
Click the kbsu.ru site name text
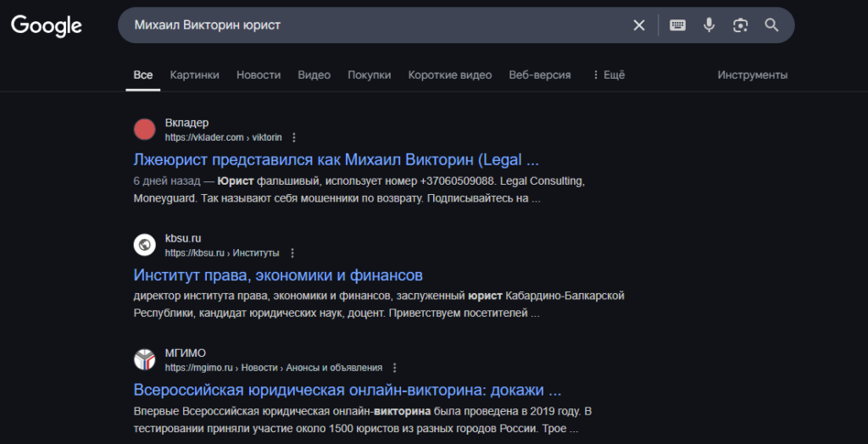(x=183, y=239)
